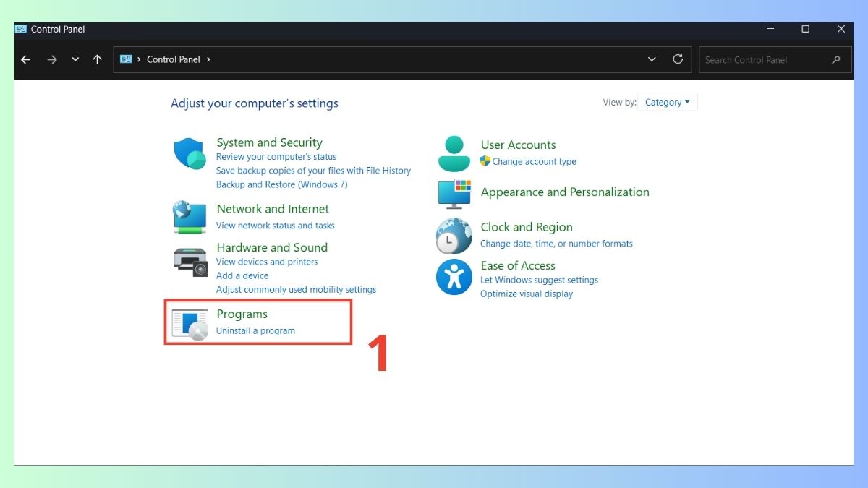Viewport: 868px width, 488px height.
Task: Click the Control Panel icon in address bar
Action: 126,59
